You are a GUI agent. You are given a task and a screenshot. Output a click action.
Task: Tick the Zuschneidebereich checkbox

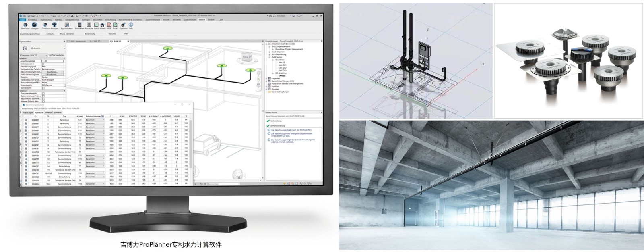point(43,93)
